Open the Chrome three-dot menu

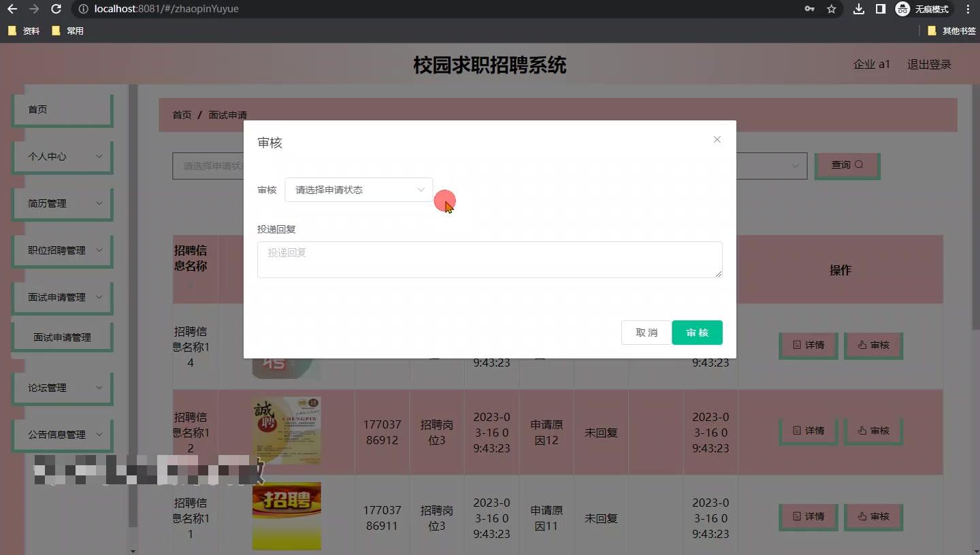click(x=968, y=9)
